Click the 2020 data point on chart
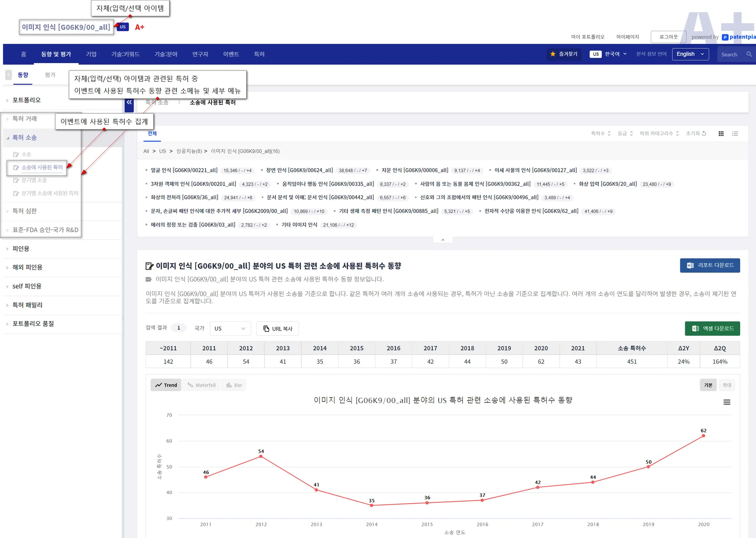 coord(703,436)
